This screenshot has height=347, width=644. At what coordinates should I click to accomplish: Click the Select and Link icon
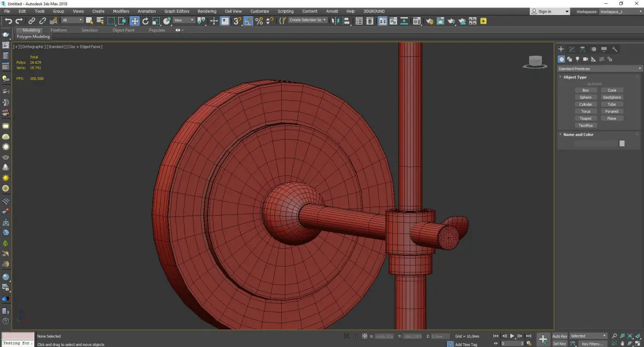[32, 21]
